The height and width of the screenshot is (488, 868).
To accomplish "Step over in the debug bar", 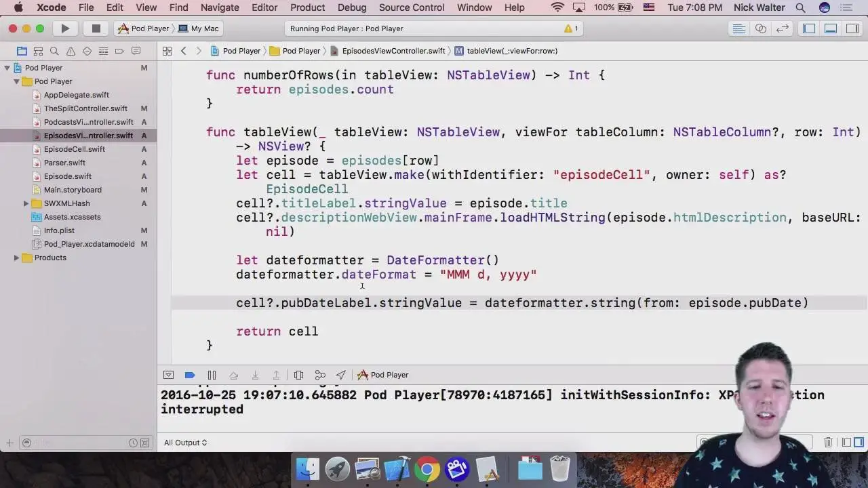I will point(233,375).
